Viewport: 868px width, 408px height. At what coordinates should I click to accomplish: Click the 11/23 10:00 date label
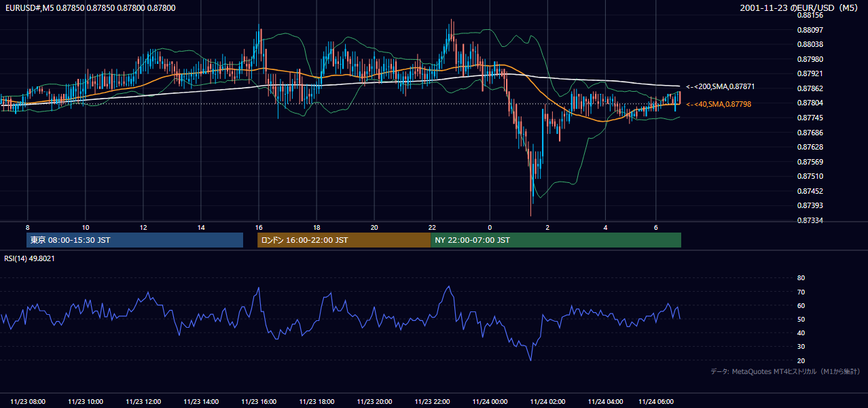(86, 402)
